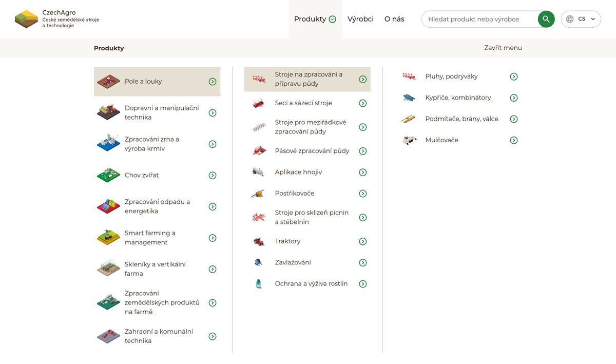Click the Chov zvířat category icon

tap(108, 175)
